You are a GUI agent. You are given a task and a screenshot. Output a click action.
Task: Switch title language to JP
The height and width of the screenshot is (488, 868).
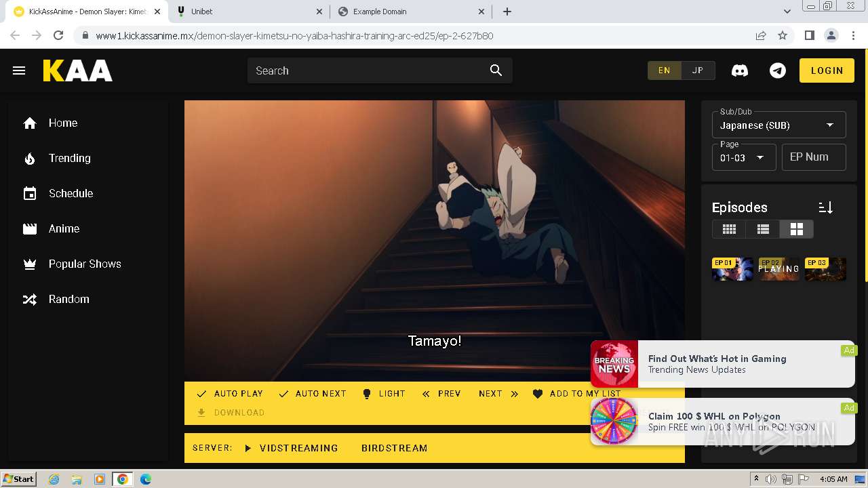pyautogui.click(x=698, y=70)
